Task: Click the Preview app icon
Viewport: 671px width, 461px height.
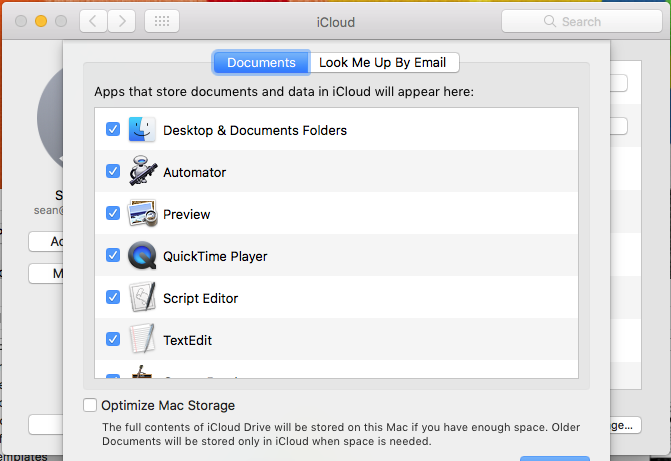Action: click(x=141, y=214)
